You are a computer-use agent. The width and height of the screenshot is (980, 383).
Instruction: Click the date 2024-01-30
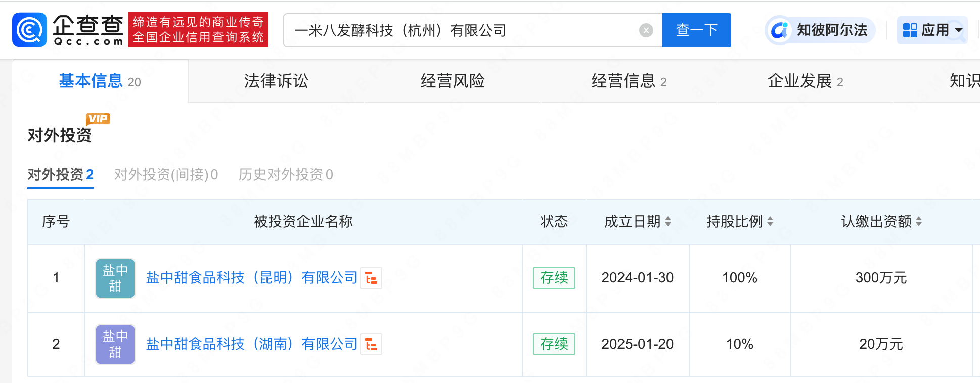(637, 278)
